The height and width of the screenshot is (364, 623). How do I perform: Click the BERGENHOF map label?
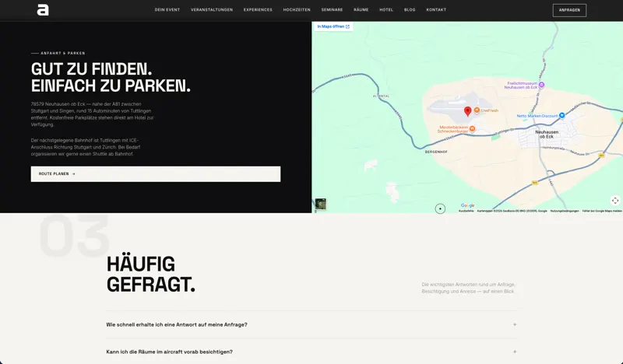pyautogui.click(x=436, y=152)
